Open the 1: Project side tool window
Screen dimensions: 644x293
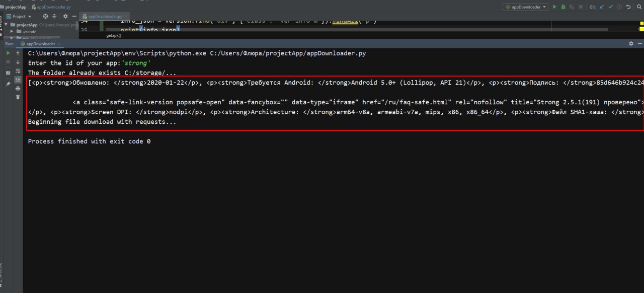pyautogui.click(x=2, y=25)
